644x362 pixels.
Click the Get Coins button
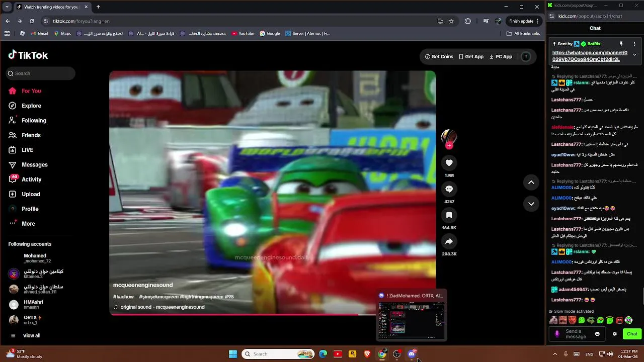pyautogui.click(x=439, y=57)
